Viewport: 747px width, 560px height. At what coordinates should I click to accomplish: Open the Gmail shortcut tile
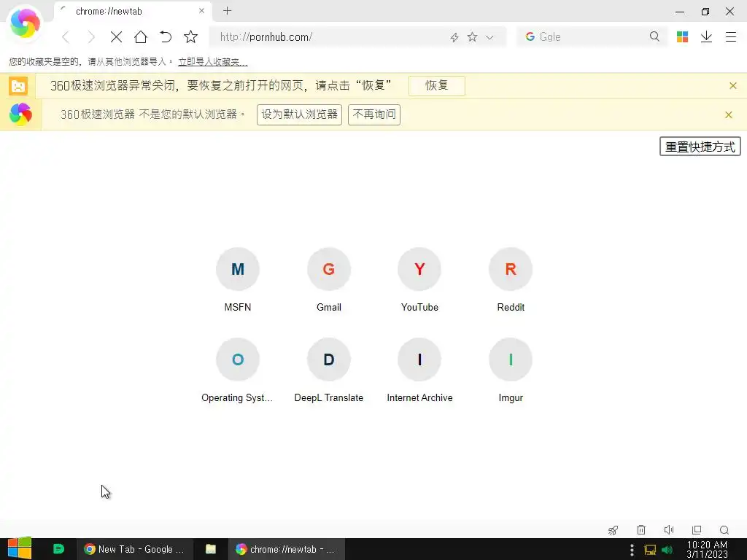coord(329,280)
